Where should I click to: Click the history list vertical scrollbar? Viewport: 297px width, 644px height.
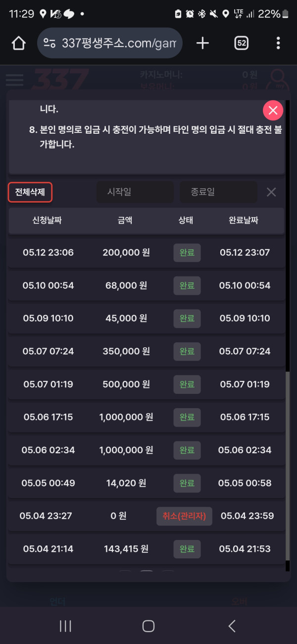pyautogui.click(x=288, y=466)
